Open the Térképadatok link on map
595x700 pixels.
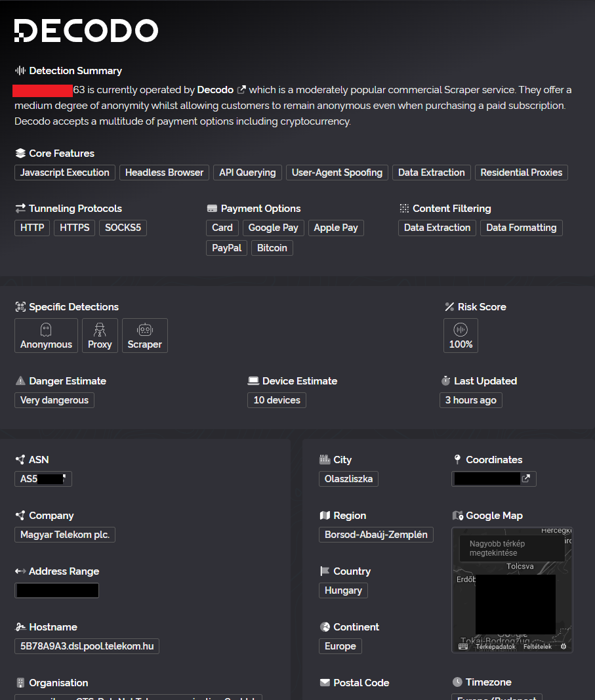tap(495, 646)
